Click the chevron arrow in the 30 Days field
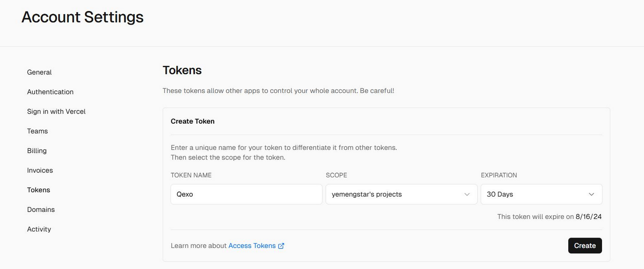This screenshot has height=269, width=644. [592, 194]
